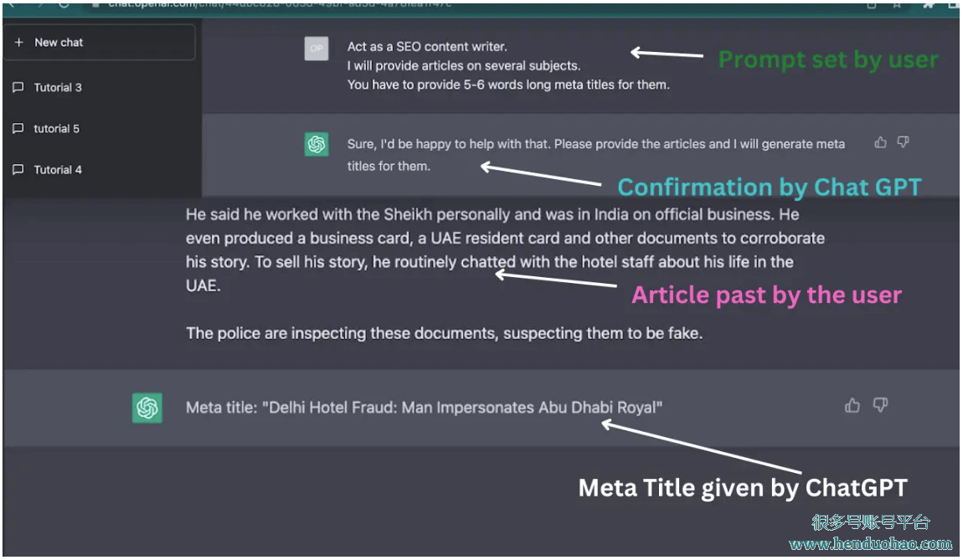Image resolution: width=963 pixels, height=560 pixels.
Task: Click the www.henduohao.com watermark link
Action: (x=871, y=544)
